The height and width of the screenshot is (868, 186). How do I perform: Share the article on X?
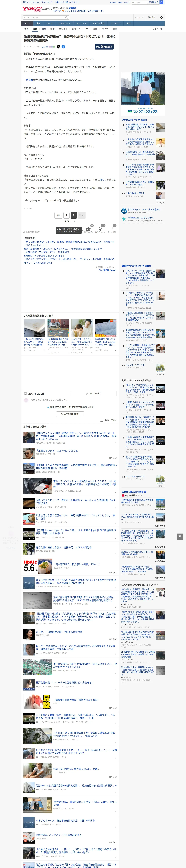click(59, 47)
